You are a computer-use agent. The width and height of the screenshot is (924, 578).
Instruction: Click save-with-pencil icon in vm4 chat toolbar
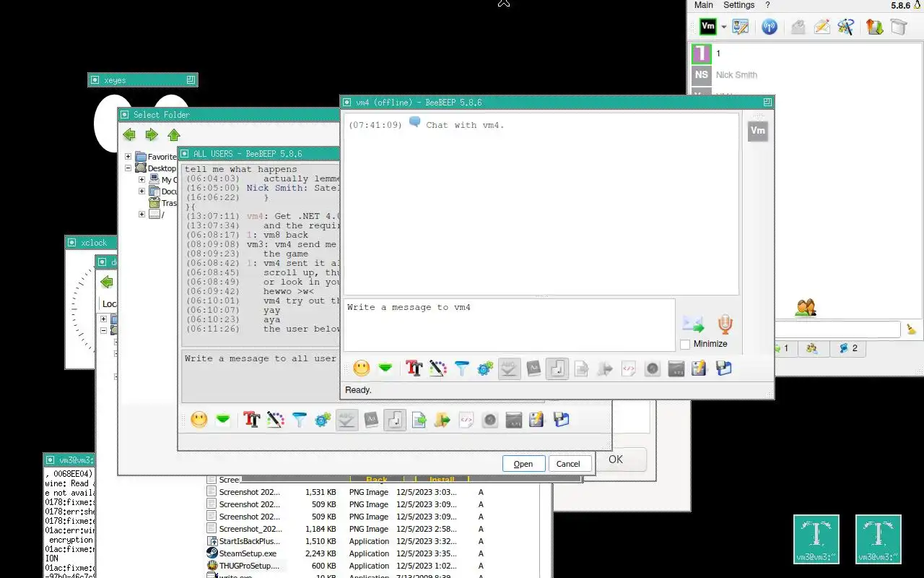pyautogui.click(x=699, y=368)
